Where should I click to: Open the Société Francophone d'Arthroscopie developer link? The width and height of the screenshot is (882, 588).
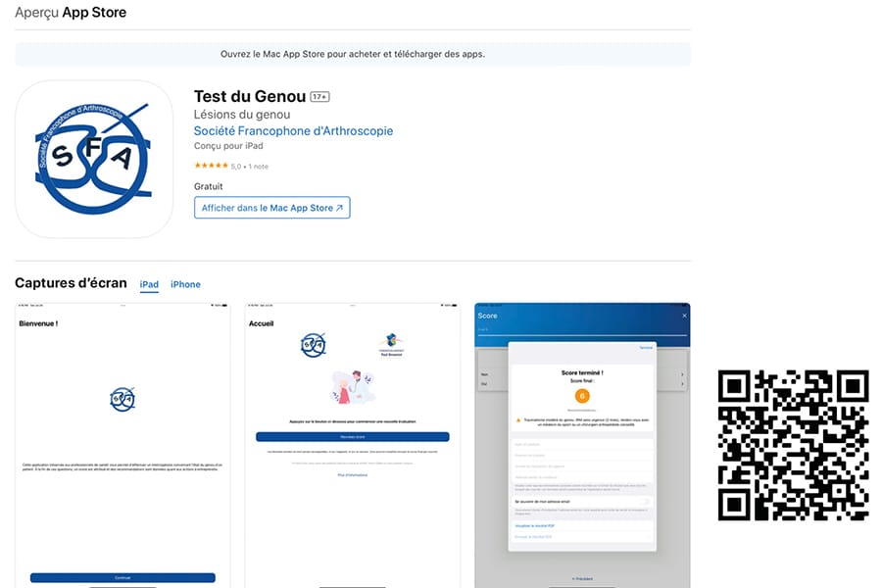[293, 131]
